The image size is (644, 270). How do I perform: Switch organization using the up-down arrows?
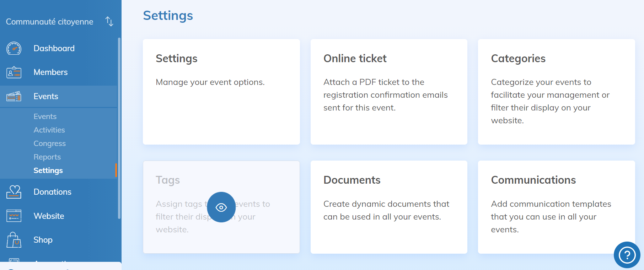tap(109, 22)
